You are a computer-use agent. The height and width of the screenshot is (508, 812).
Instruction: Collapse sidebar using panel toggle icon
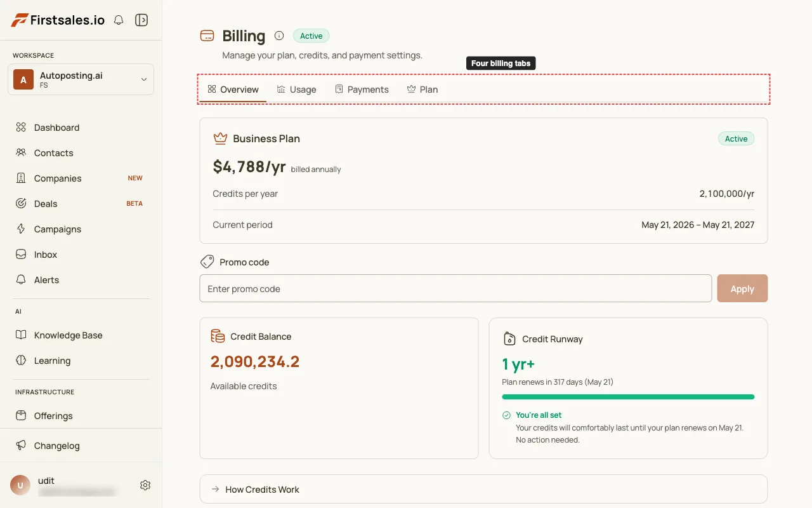point(141,20)
